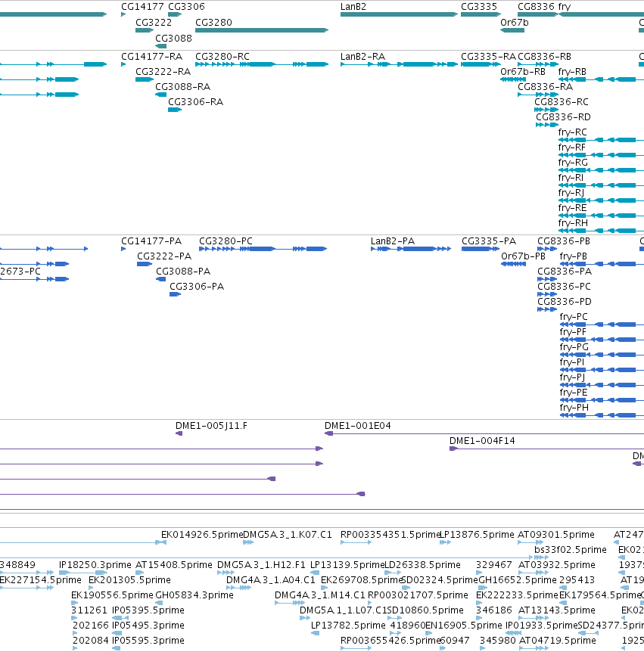
Task: Select the GH16652.5prime EST label
Action: tap(518, 580)
